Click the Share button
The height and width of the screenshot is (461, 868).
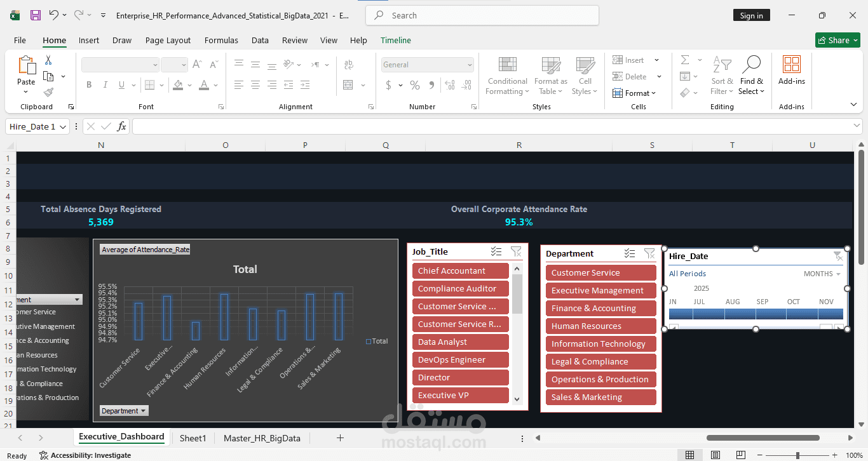coord(837,40)
